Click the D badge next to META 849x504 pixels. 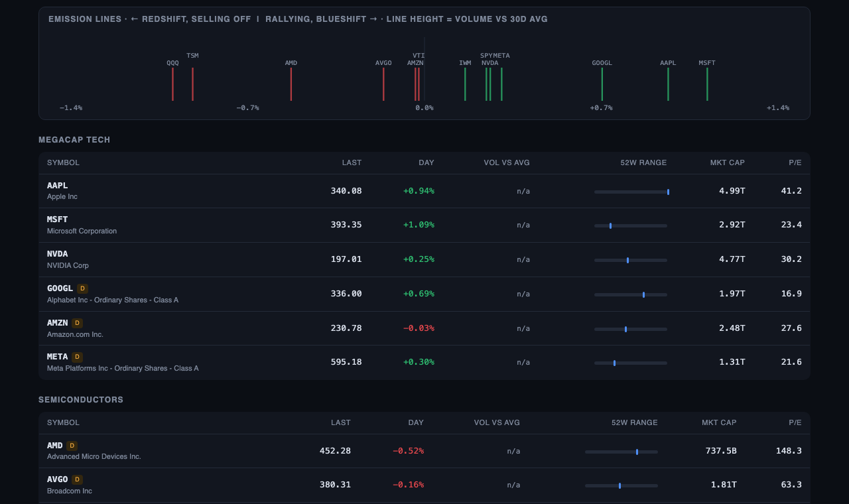tap(77, 357)
